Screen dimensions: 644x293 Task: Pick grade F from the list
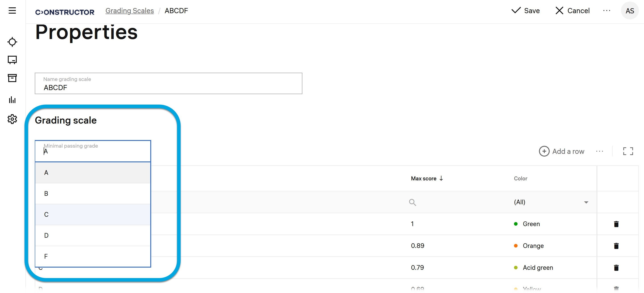click(x=93, y=256)
